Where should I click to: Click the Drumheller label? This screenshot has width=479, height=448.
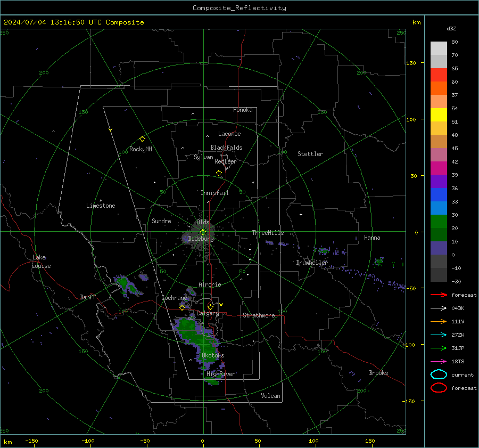pyautogui.click(x=312, y=263)
